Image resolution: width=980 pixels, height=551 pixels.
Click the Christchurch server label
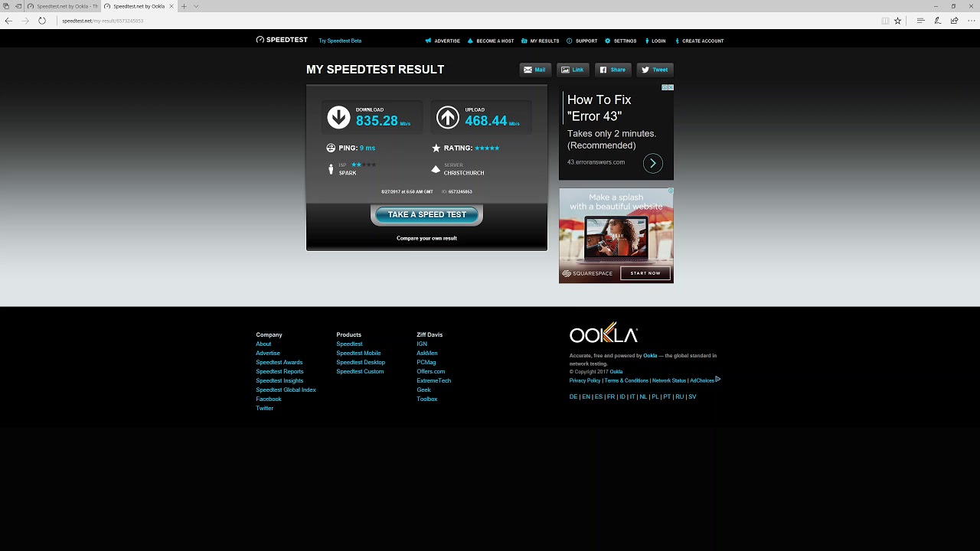tap(464, 173)
